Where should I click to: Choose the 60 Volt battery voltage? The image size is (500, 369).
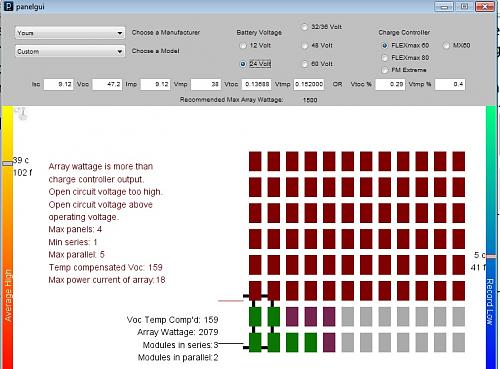click(x=304, y=64)
